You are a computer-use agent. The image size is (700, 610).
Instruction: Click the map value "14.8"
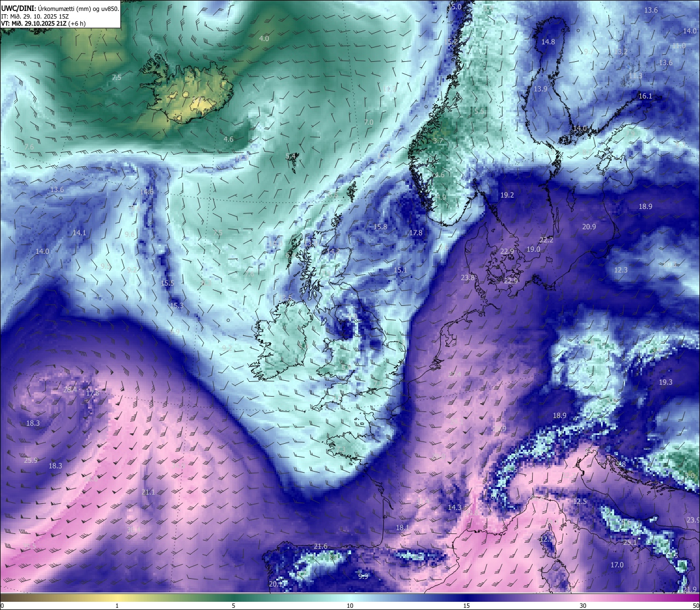[548, 42]
